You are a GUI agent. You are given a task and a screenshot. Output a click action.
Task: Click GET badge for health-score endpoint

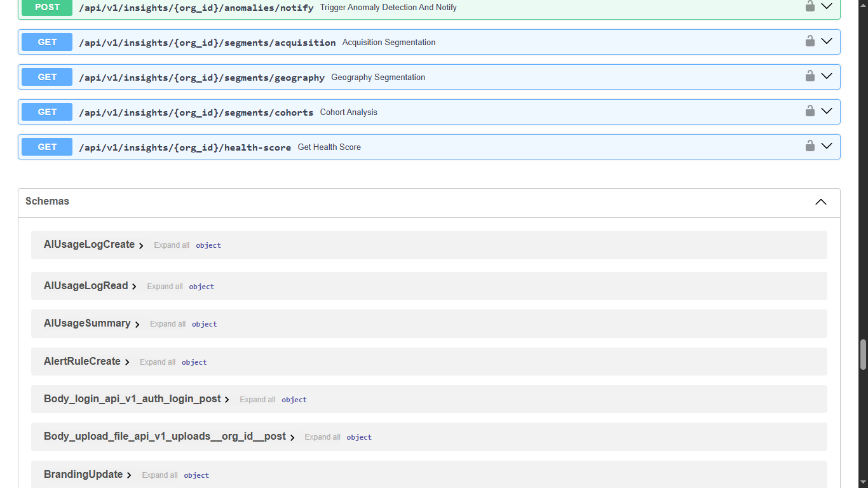point(47,147)
